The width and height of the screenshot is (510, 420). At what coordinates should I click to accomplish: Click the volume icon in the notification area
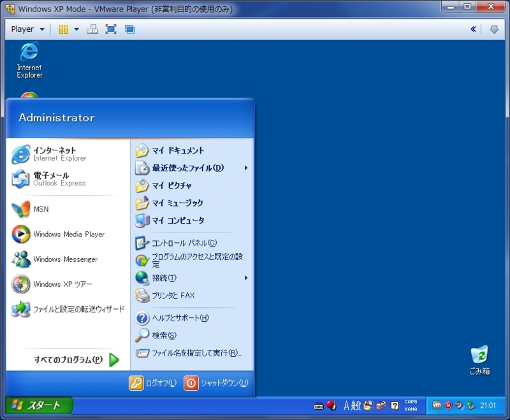click(x=458, y=406)
